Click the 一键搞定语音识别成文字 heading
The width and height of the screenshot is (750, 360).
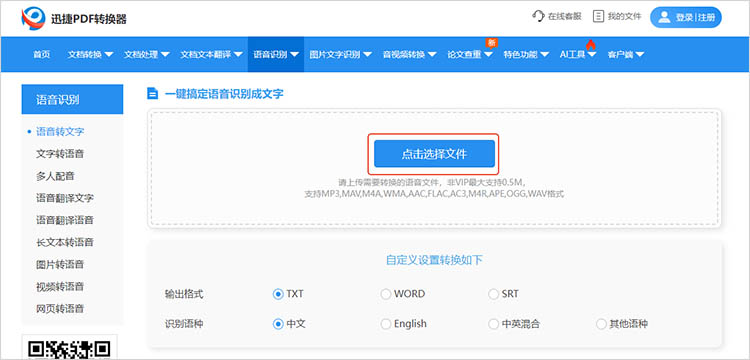point(224,94)
